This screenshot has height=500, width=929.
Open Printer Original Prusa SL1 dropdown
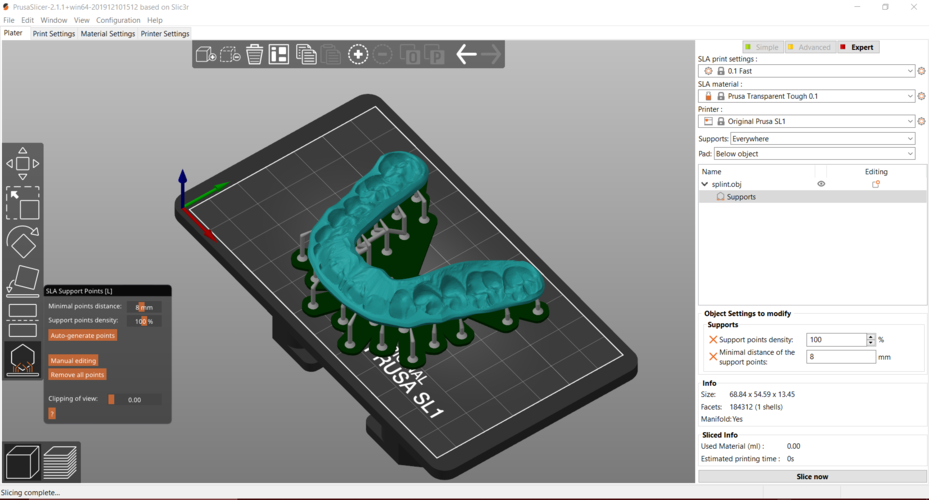pos(807,121)
